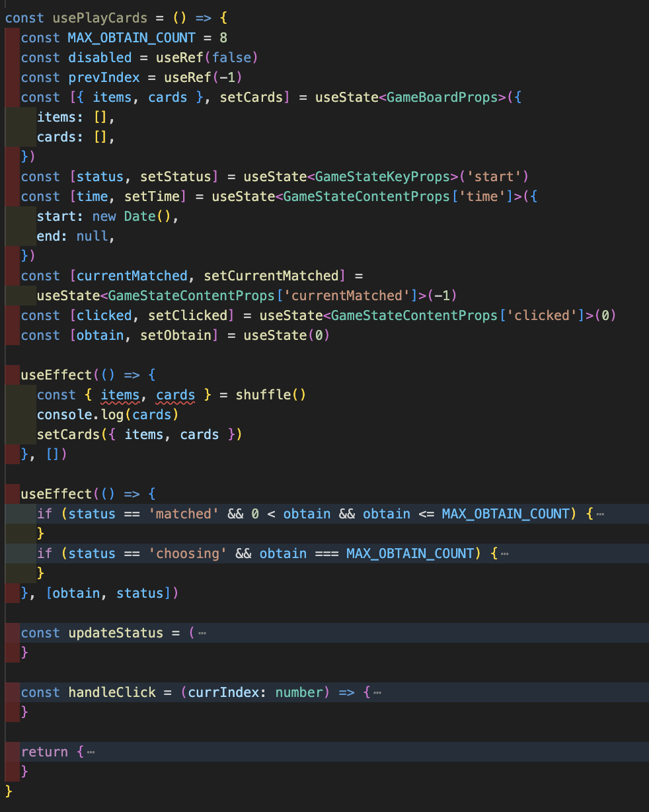Screen dimensions: 649x812
Task: Click the setTime setter name
Action: [152, 196]
